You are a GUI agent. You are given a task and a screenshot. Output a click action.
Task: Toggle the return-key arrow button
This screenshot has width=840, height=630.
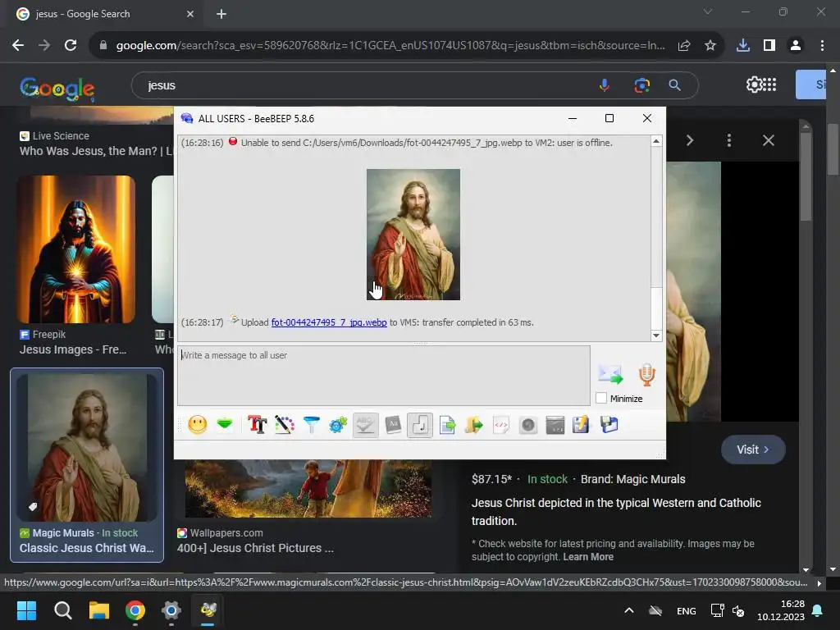coord(420,426)
